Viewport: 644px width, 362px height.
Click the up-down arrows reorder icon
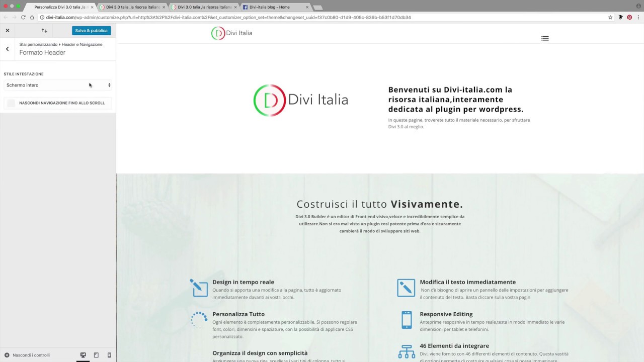click(x=44, y=31)
